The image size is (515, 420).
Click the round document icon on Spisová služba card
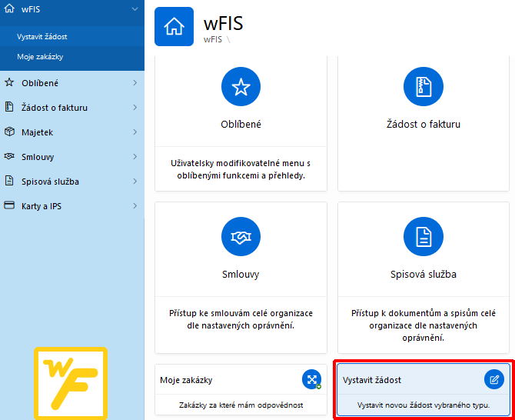pos(424,237)
